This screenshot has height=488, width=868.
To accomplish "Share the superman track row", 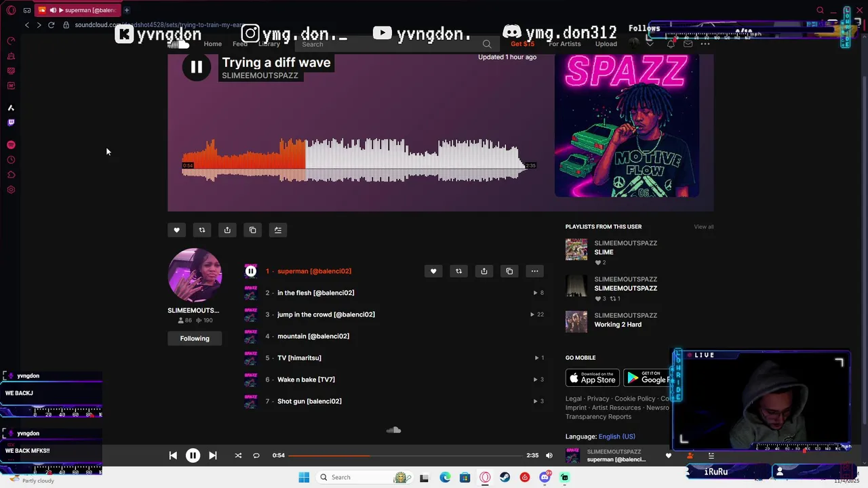I will (x=484, y=271).
